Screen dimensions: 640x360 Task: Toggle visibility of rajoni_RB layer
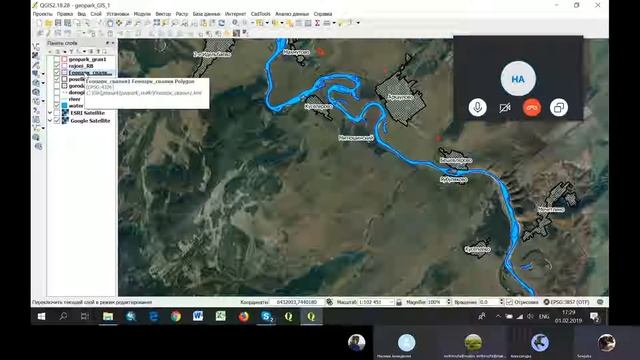57,66
